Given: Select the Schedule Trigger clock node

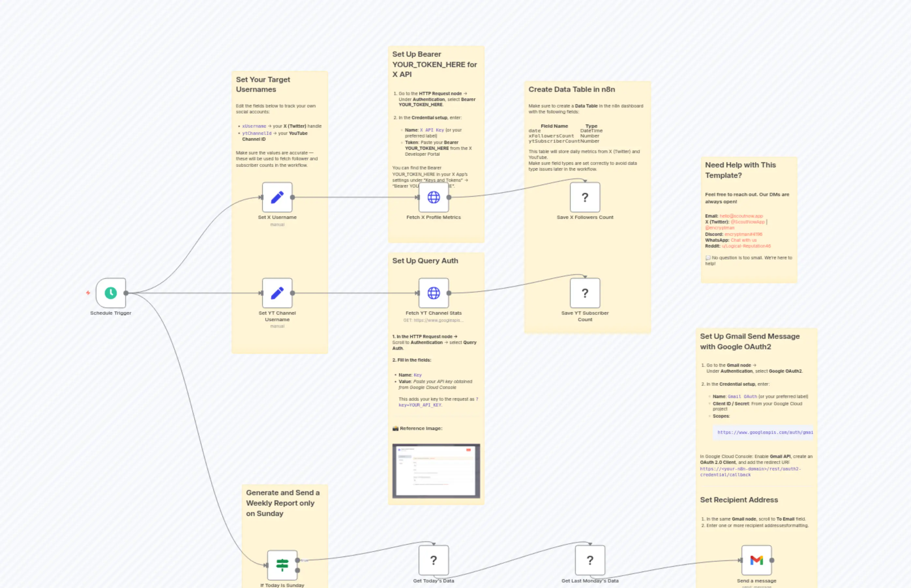Looking at the screenshot, I should pos(111,293).
